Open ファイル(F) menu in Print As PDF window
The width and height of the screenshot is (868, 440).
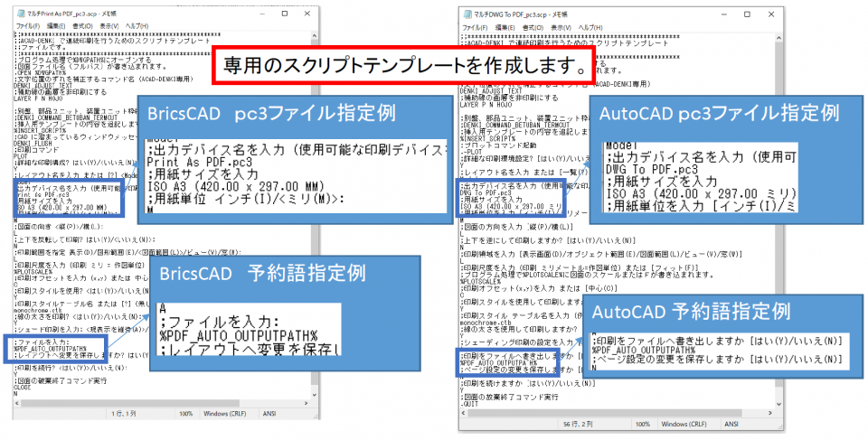point(28,26)
